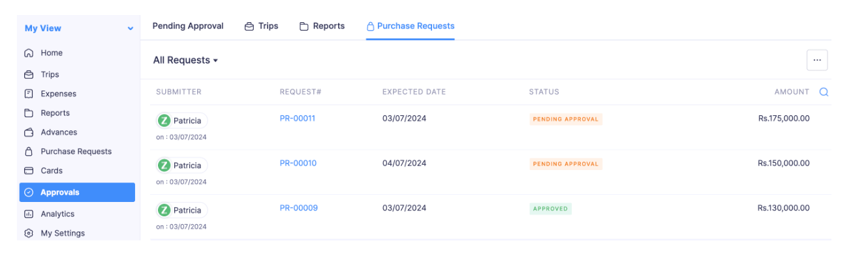The image size is (868, 258).
Task: Click the Expected Date column header
Action: coord(414,92)
